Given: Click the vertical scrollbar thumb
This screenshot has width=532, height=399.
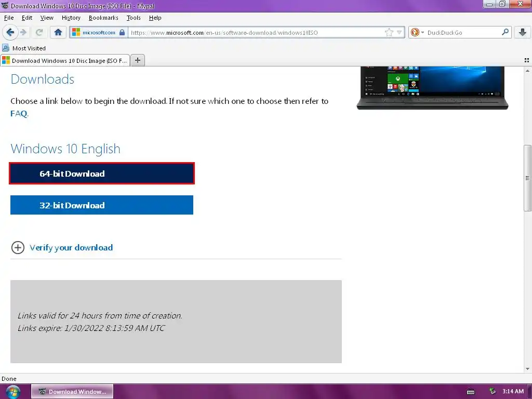Looking at the screenshot, I should (527, 178).
